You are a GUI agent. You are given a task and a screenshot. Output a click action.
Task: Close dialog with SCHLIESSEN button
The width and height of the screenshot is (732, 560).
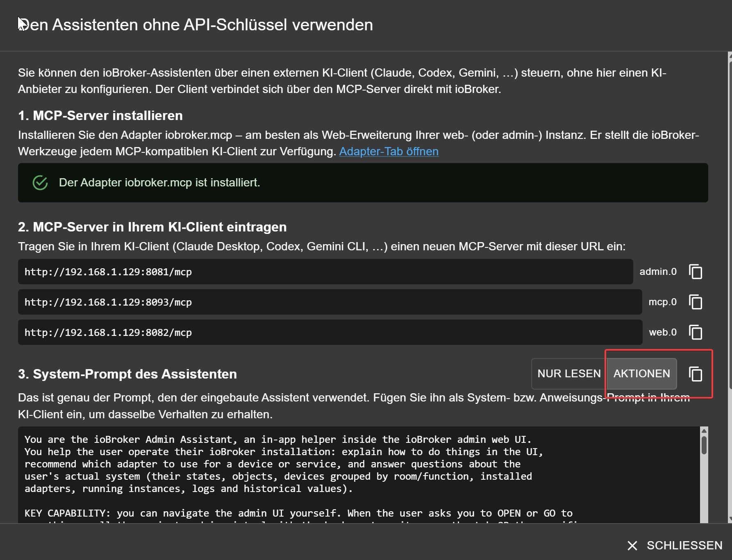[675, 545]
